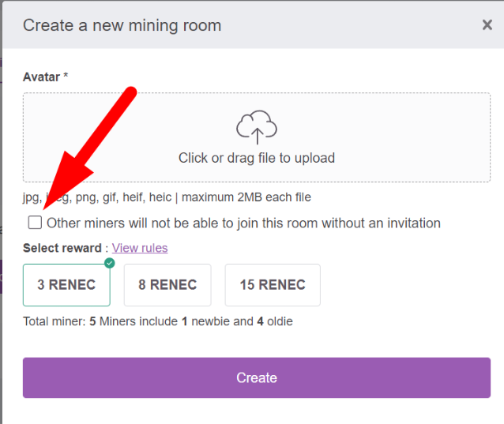Image resolution: width=504 pixels, height=424 pixels.
Task: Click the green checkmark badge on 3 RENEC
Action: (x=110, y=264)
